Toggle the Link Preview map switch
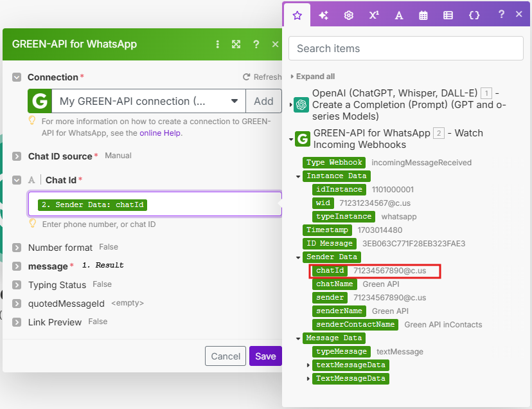The image size is (532, 409). click(17, 322)
